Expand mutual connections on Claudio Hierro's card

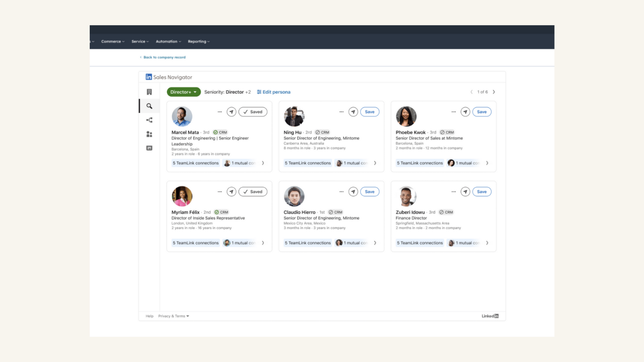[375, 243]
